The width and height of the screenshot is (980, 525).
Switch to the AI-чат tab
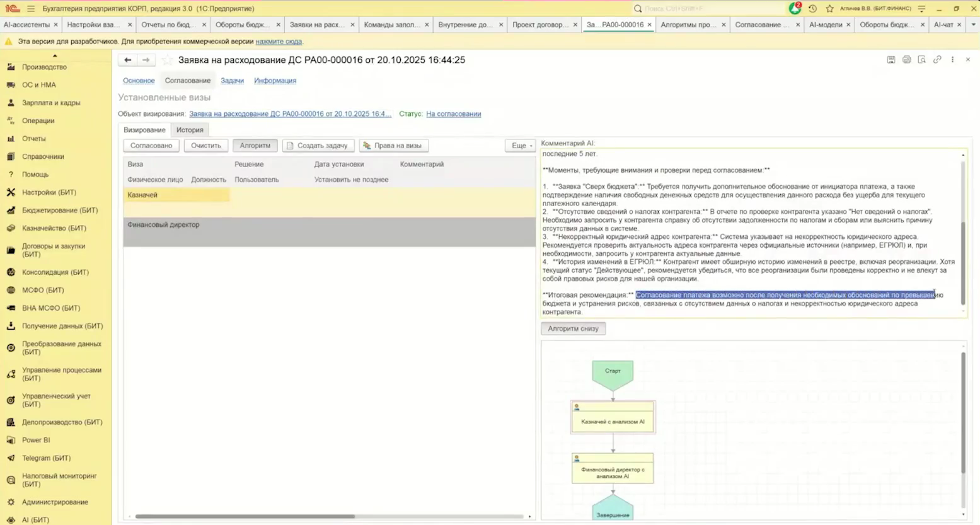[x=943, y=25]
